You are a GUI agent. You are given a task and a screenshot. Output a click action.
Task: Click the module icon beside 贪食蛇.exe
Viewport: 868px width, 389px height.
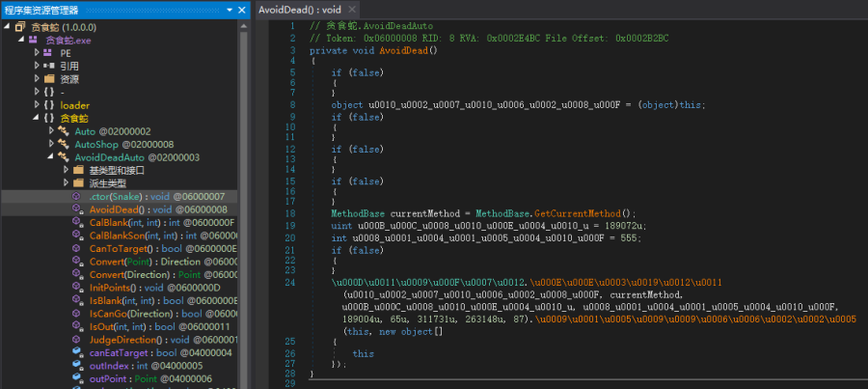[34, 40]
